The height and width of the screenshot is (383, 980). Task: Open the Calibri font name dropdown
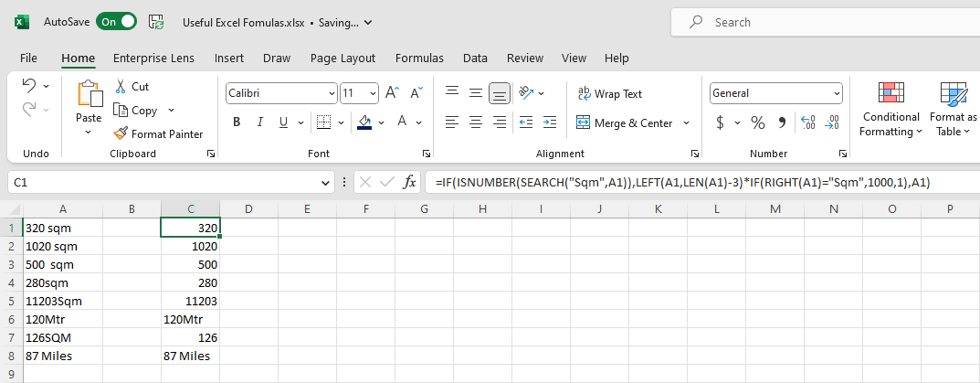[x=332, y=93]
